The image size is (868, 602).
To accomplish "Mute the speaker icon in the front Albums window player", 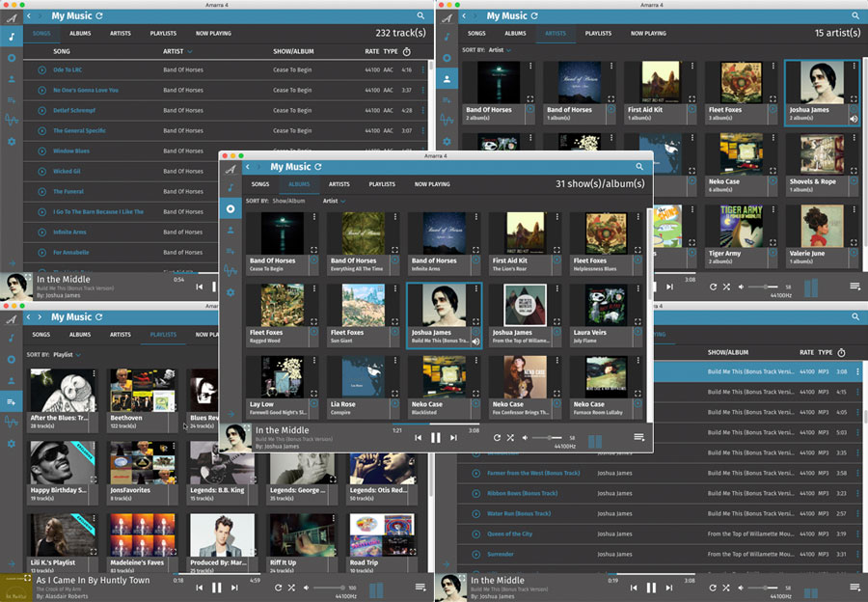I will coord(527,438).
